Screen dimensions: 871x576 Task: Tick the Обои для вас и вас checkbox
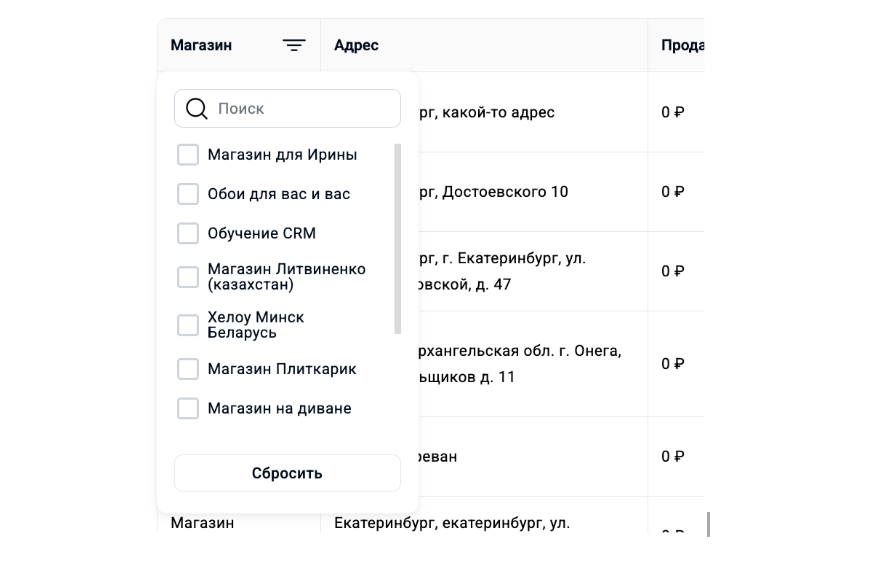[188, 194]
